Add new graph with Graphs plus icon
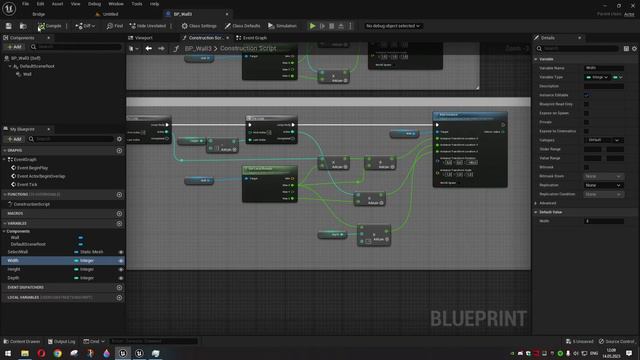This screenshot has width=640, height=360. [x=119, y=151]
